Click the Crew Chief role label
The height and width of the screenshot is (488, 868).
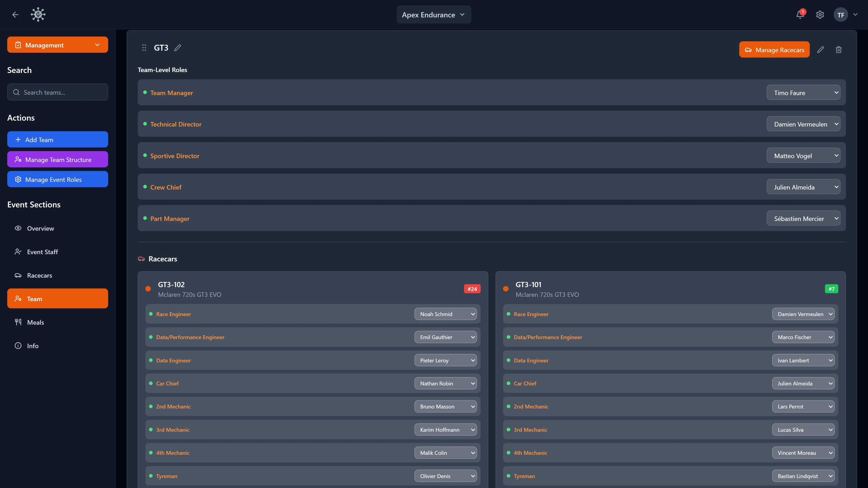(166, 187)
